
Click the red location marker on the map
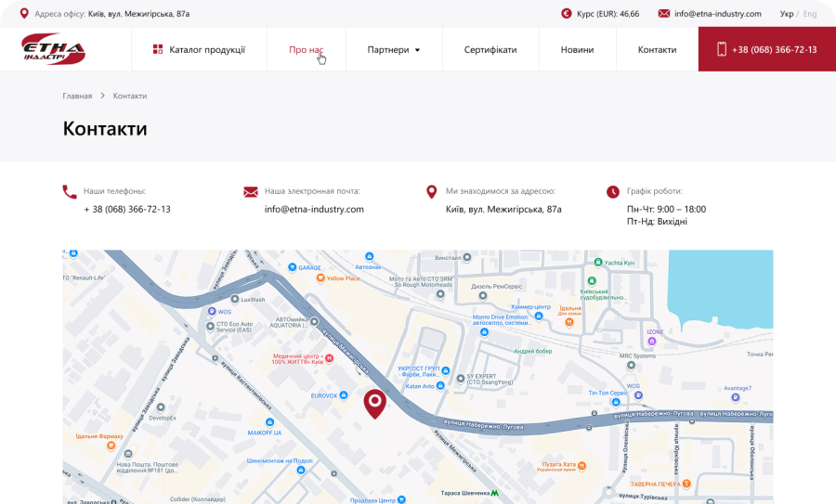(x=375, y=404)
